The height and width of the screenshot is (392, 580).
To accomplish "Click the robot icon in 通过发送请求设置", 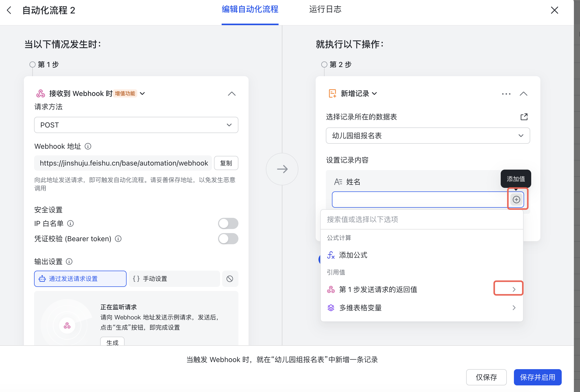I will click(42, 279).
